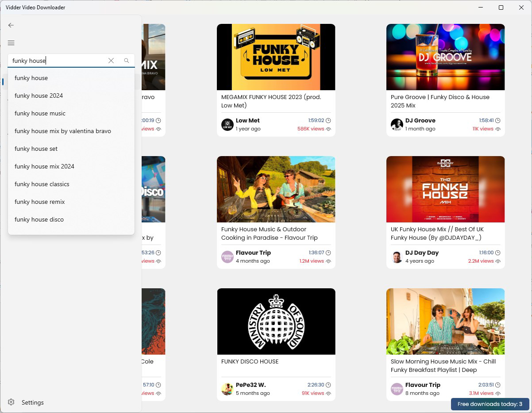The width and height of the screenshot is (532, 413).
Task: Click the views eye icon on Pure Groove video
Action: 497,129
